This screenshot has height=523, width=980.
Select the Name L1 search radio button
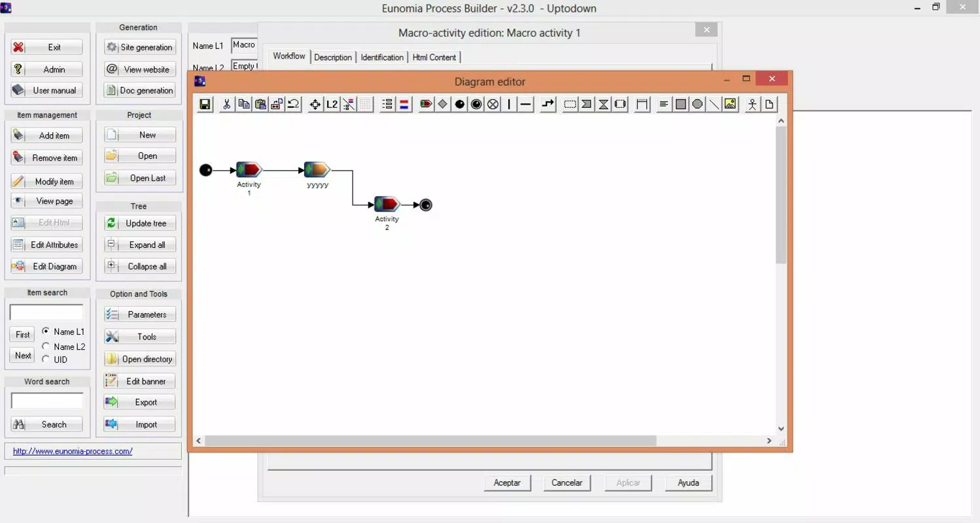coord(46,331)
